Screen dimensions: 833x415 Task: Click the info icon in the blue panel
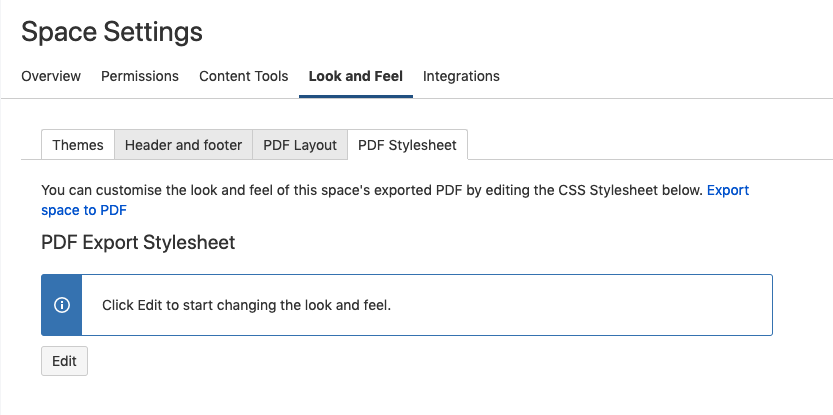pos(61,305)
